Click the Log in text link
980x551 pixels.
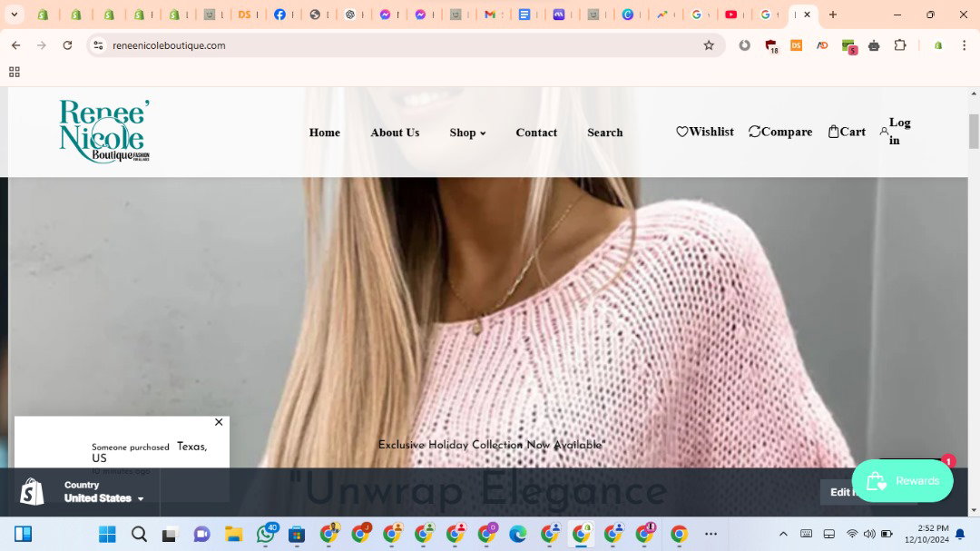tap(900, 132)
